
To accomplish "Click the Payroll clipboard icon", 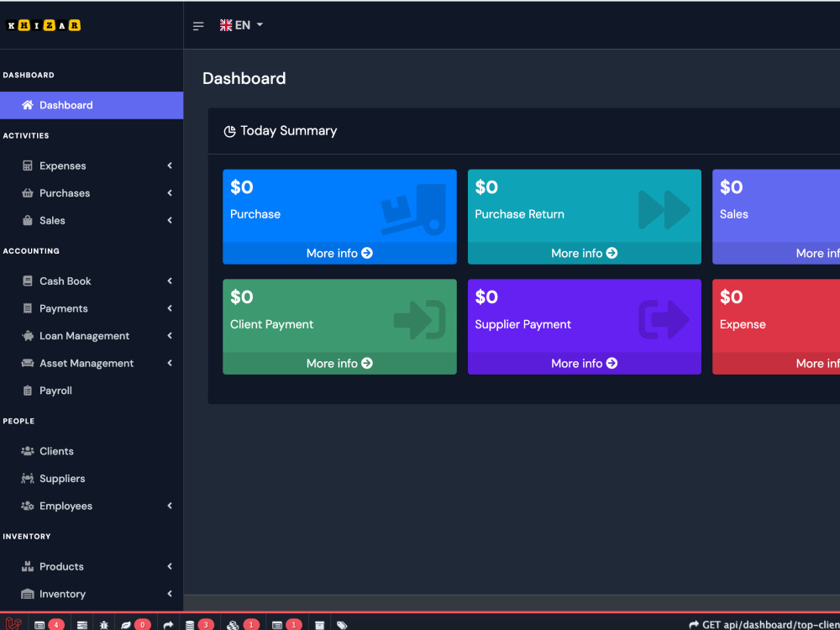I will tap(28, 391).
